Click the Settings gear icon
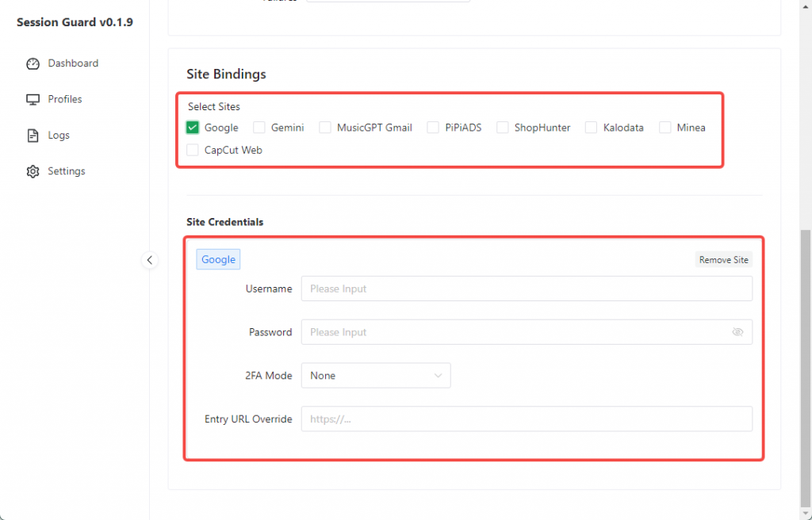The height and width of the screenshot is (520, 812). (x=33, y=171)
